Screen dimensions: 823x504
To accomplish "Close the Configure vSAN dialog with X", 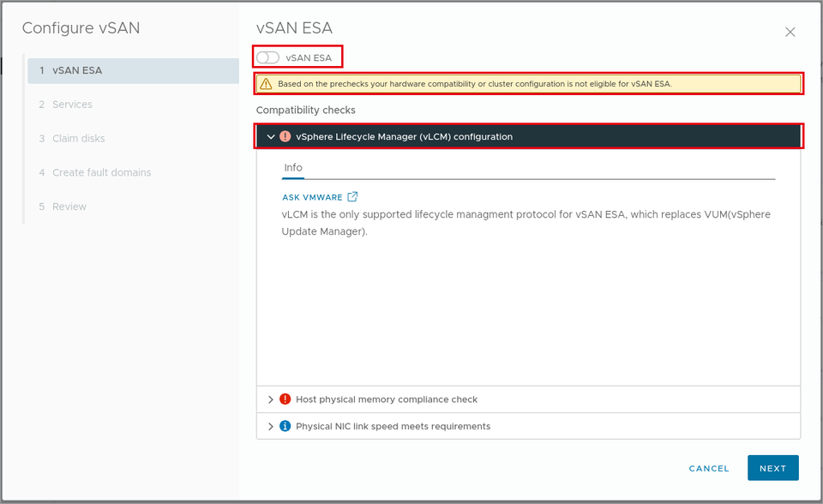I will tap(790, 32).
